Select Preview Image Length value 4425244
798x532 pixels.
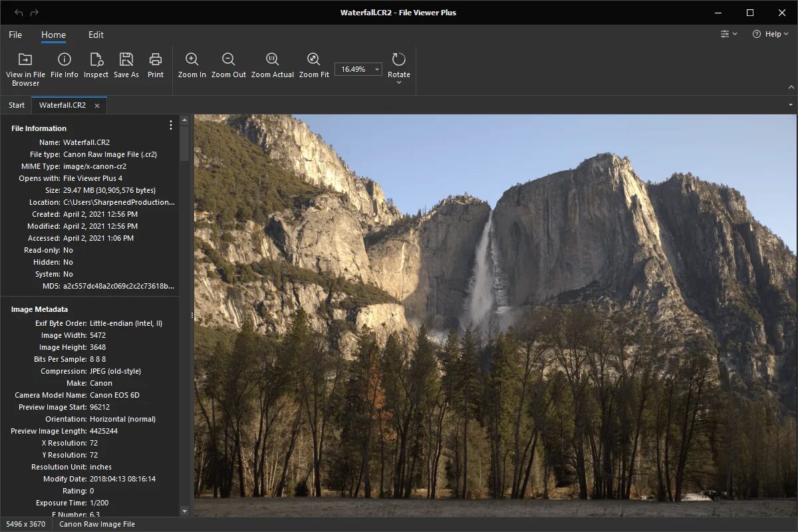[104, 431]
